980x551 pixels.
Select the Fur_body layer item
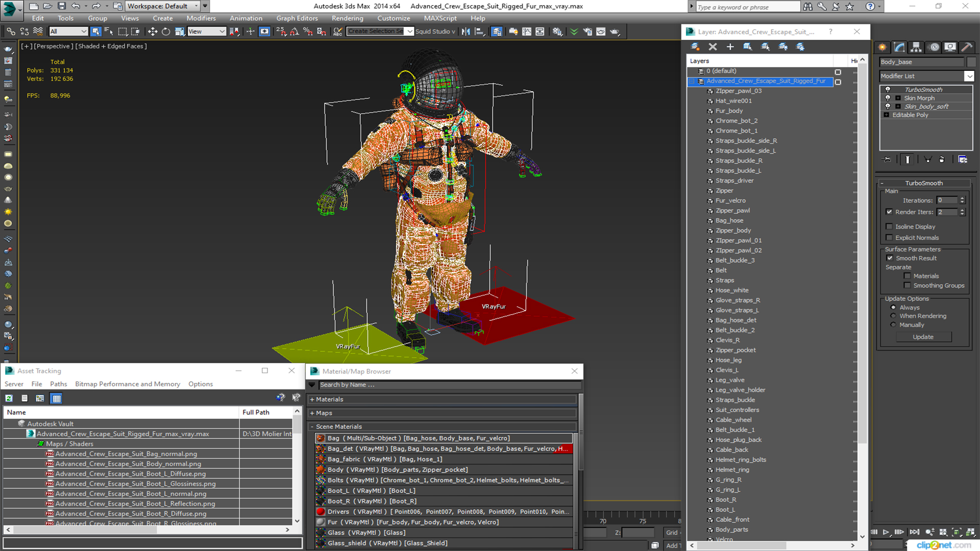click(729, 111)
